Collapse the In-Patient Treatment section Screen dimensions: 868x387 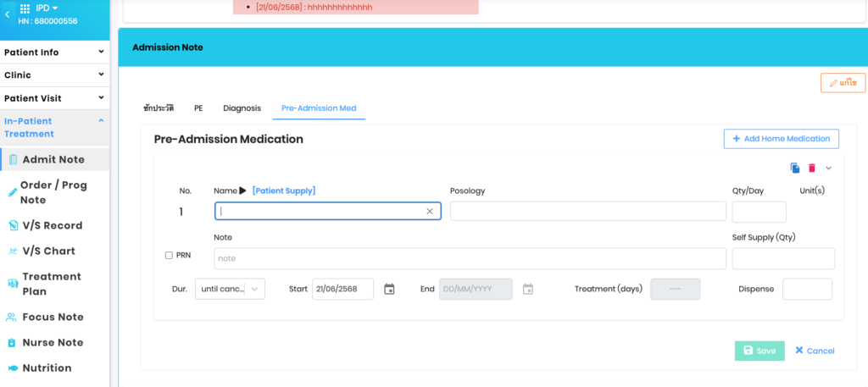coord(101,121)
